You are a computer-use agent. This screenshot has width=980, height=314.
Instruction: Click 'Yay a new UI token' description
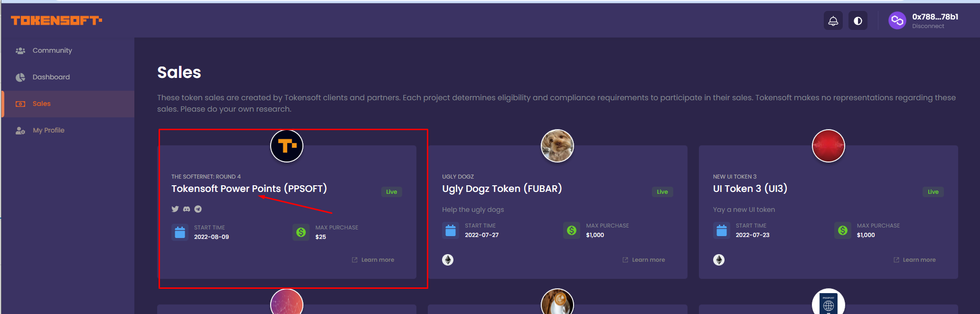coord(744,209)
